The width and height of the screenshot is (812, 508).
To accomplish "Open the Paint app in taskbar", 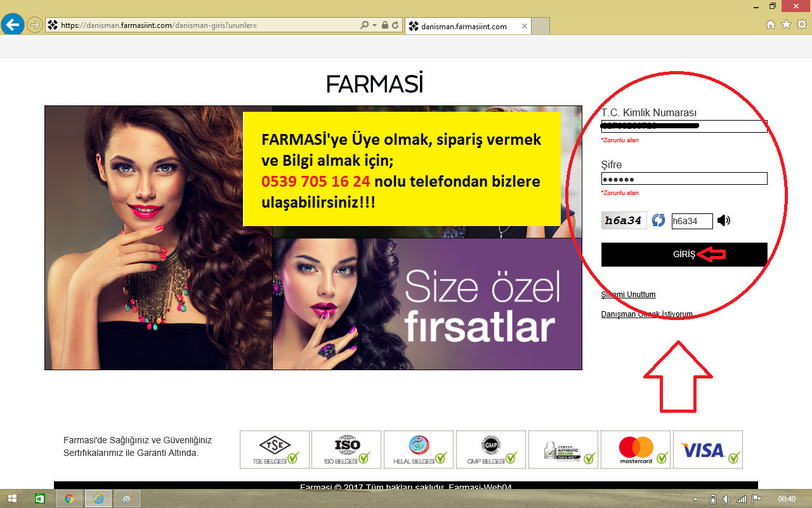I will click(128, 499).
